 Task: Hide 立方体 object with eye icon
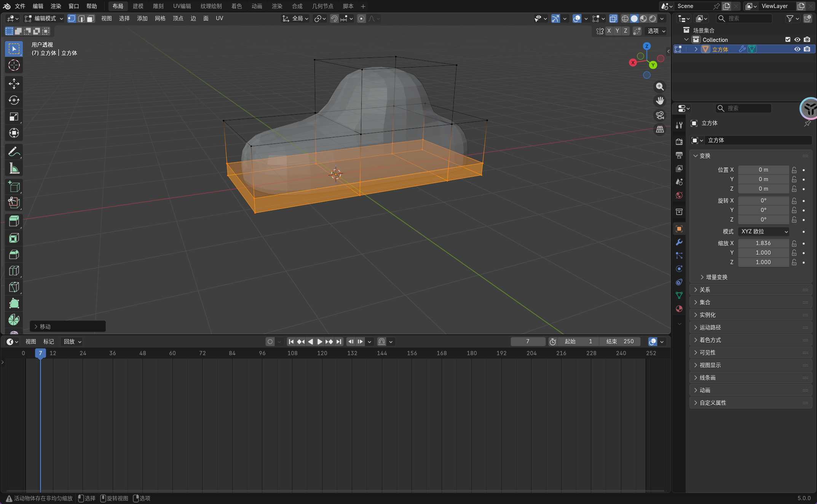797,49
